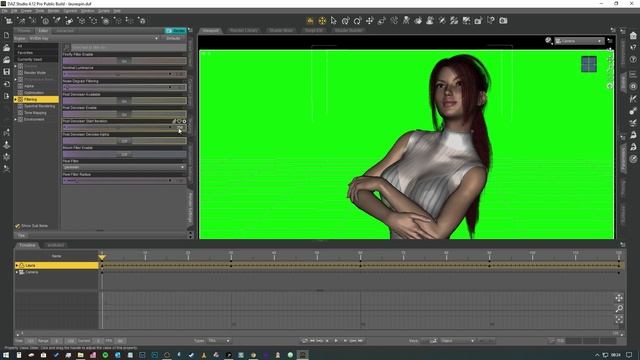Click the timeline frame-all icon below the magnifier

pos(619,319)
